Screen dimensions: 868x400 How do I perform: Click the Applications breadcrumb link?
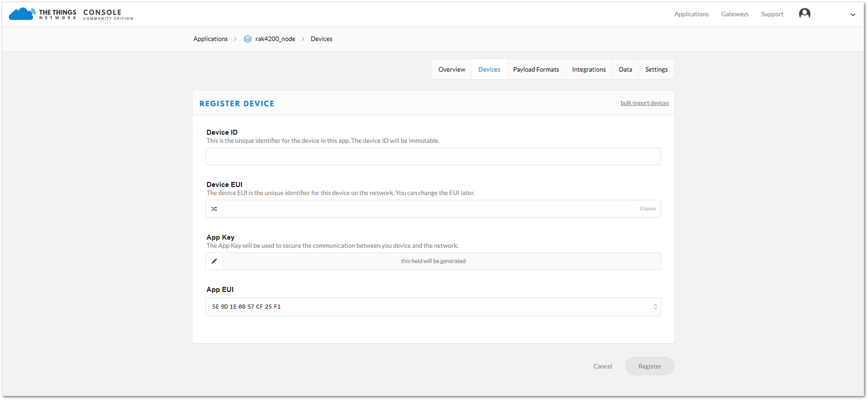210,39
